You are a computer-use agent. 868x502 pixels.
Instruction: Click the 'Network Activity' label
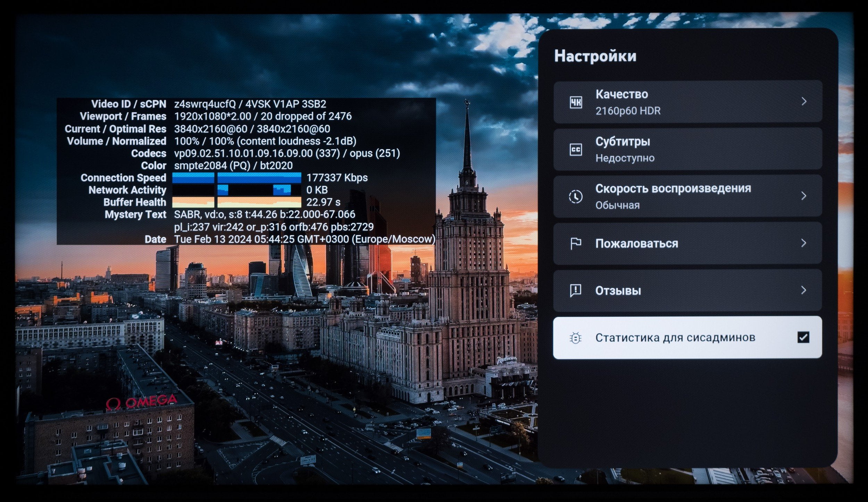pyautogui.click(x=127, y=190)
